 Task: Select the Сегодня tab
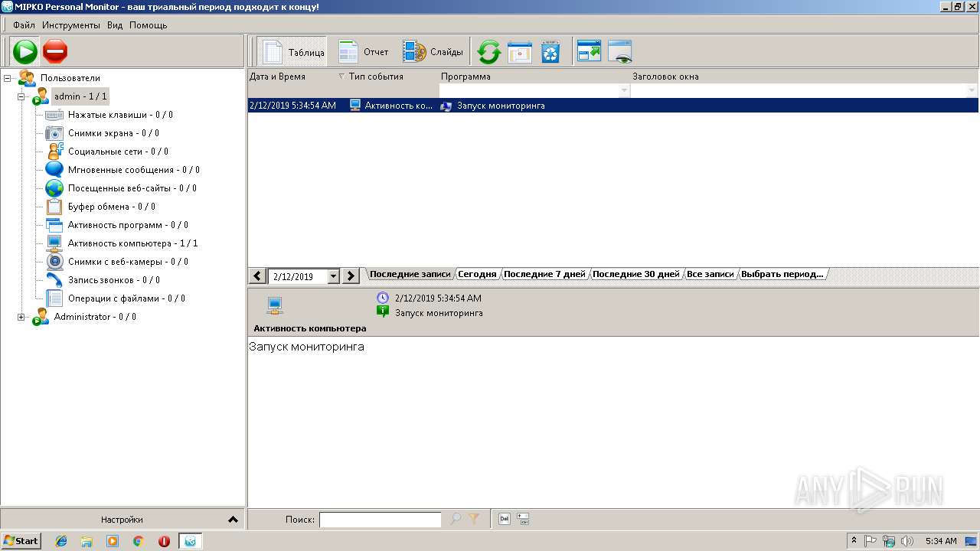[477, 274]
